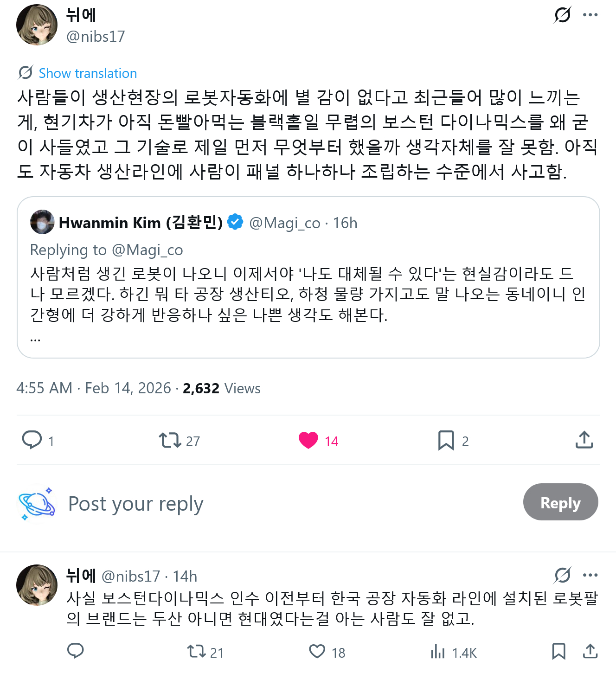Bookmark the reply post

[x=558, y=652]
